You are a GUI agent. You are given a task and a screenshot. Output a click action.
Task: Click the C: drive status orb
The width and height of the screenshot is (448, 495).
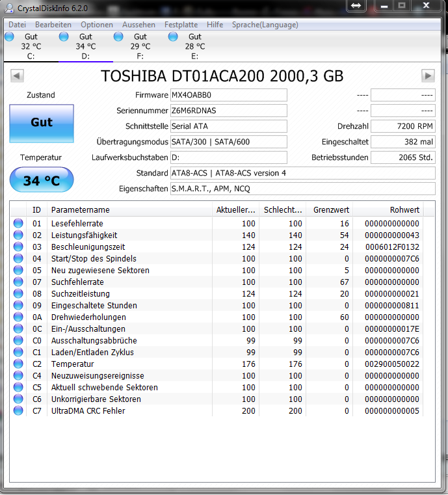(x=10, y=36)
